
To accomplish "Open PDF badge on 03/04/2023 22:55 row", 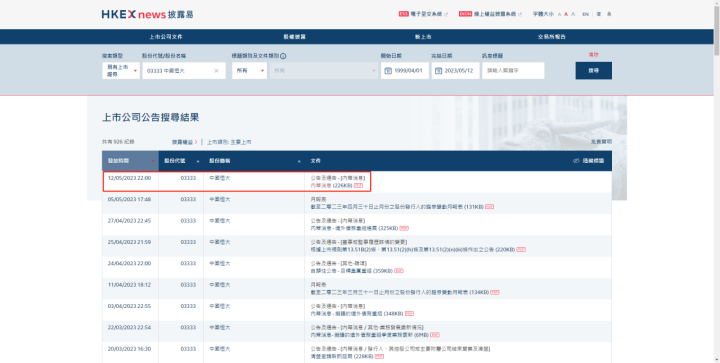I will tap(410, 313).
